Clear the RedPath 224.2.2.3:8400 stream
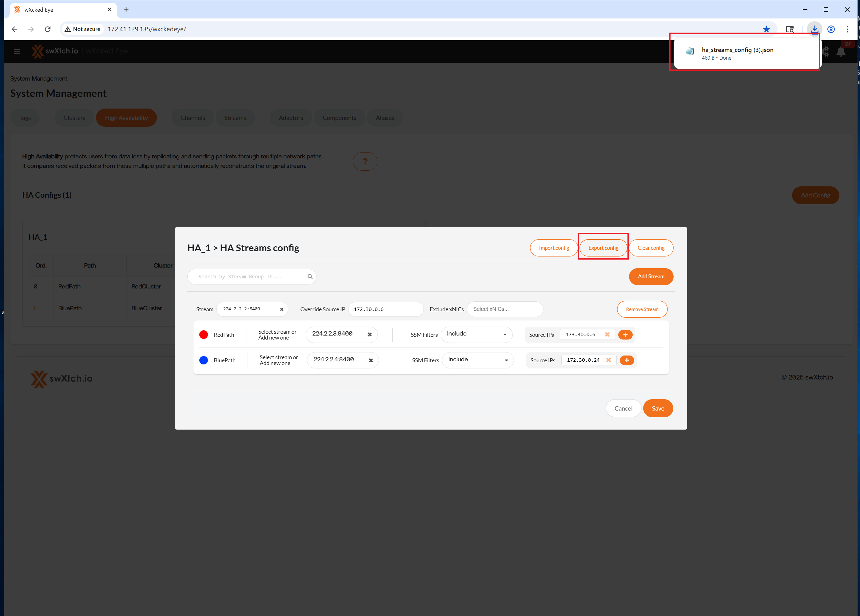860x616 pixels. [x=369, y=334]
